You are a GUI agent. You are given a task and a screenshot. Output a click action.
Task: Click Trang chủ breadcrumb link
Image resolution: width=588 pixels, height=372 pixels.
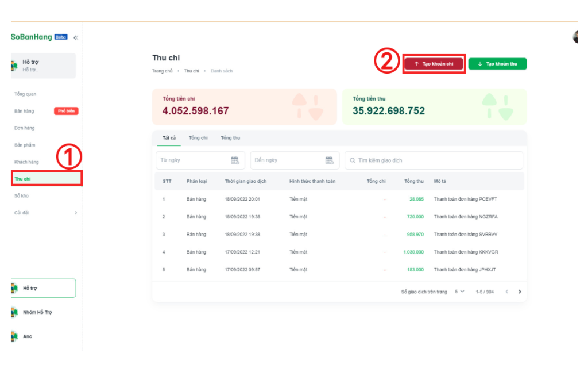click(162, 71)
